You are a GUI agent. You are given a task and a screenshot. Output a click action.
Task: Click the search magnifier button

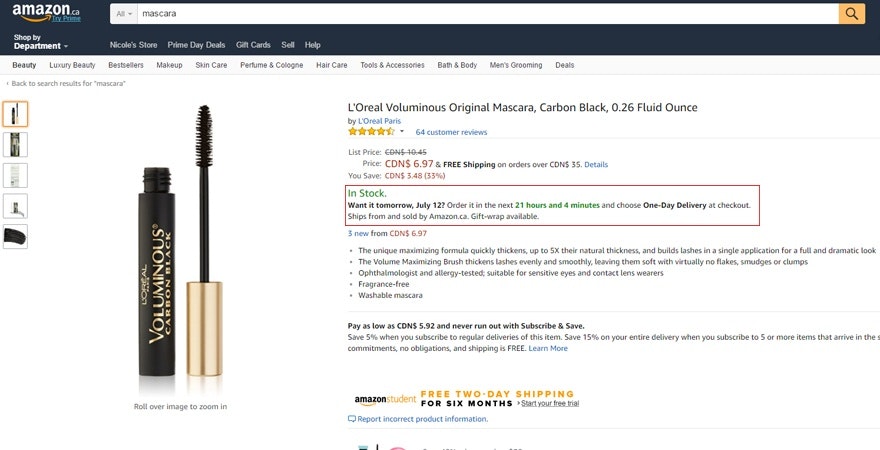tap(851, 14)
